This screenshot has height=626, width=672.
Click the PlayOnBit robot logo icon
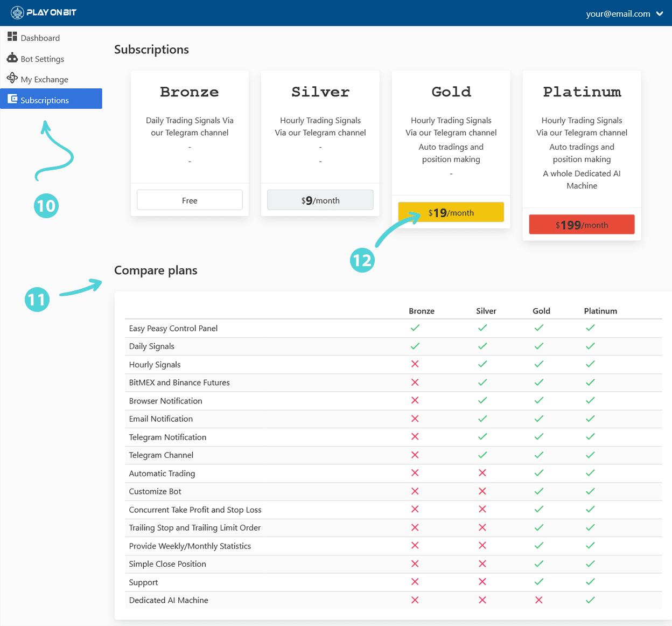tap(17, 12)
